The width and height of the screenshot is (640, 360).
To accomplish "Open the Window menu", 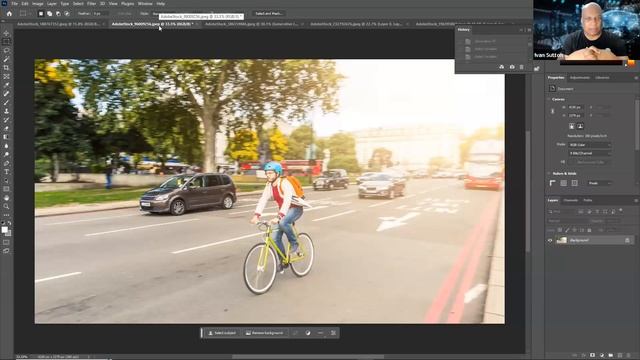I will click(x=145, y=4).
